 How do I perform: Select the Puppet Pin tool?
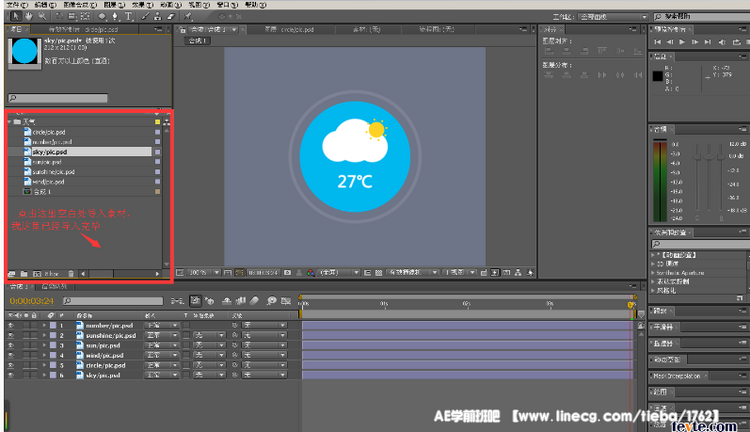(x=188, y=16)
